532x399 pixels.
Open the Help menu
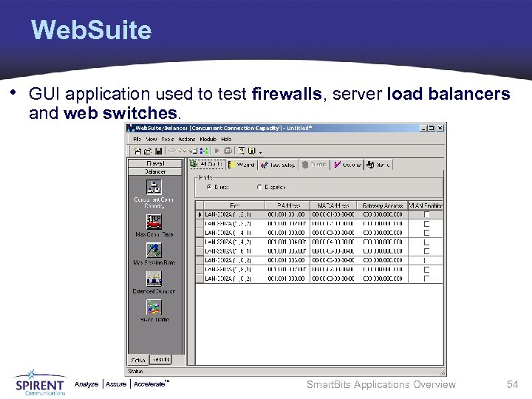coord(226,139)
